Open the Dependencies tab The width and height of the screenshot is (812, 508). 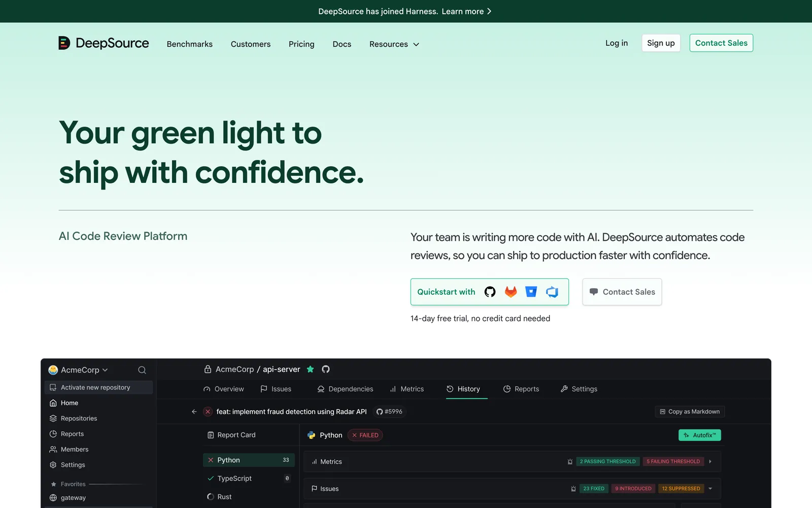(x=345, y=389)
